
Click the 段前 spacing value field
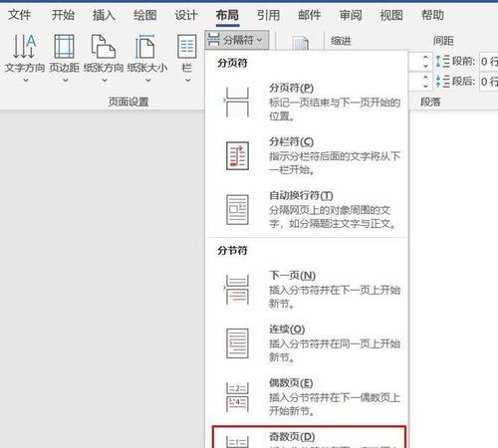[x=488, y=62]
